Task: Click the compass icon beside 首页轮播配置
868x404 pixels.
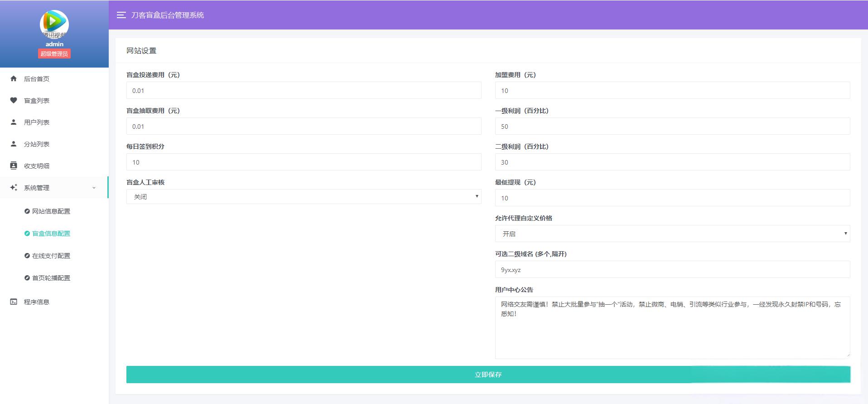Action: coord(27,278)
